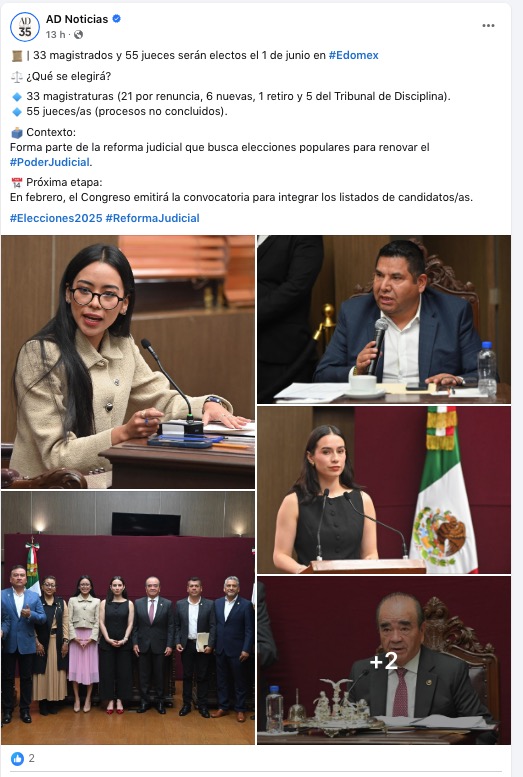The height and width of the screenshot is (777, 523).
Task: Click the blue like reaction icon
Action: [x=17, y=758]
